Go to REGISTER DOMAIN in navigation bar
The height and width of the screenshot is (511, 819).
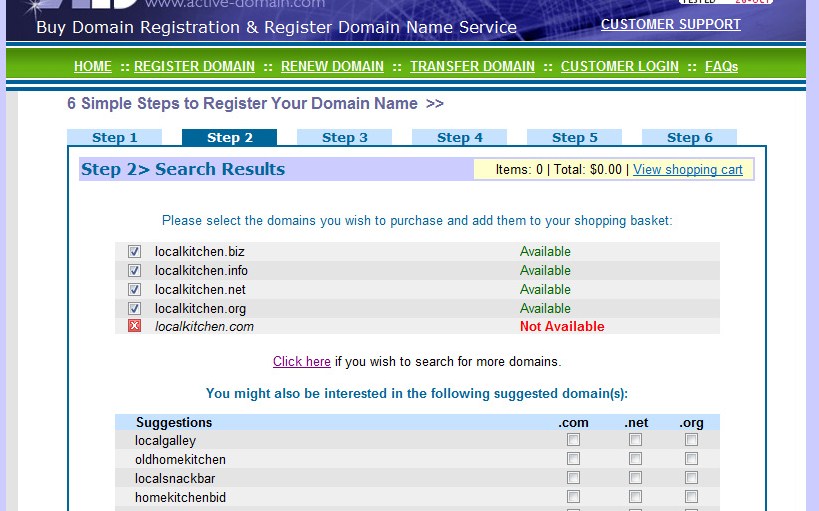tap(194, 66)
